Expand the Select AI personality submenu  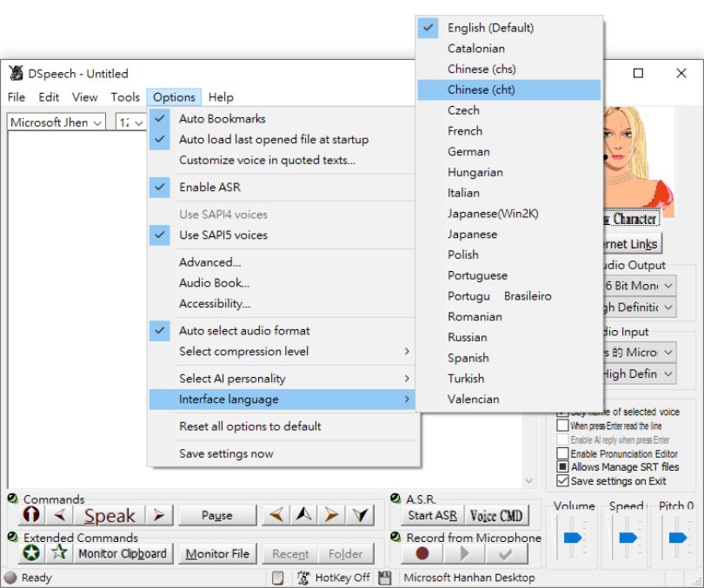click(282, 379)
